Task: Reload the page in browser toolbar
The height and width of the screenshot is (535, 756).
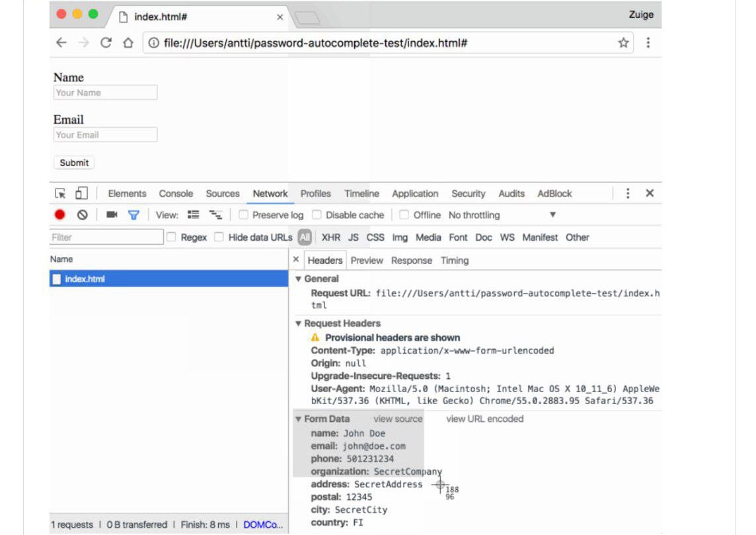Action: pyautogui.click(x=106, y=43)
